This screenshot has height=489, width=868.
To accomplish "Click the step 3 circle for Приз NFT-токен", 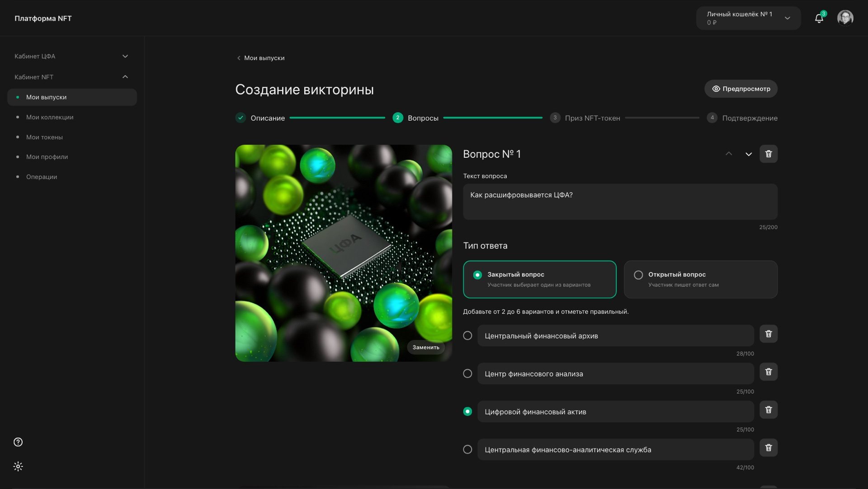I will click(x=555, y=118).
